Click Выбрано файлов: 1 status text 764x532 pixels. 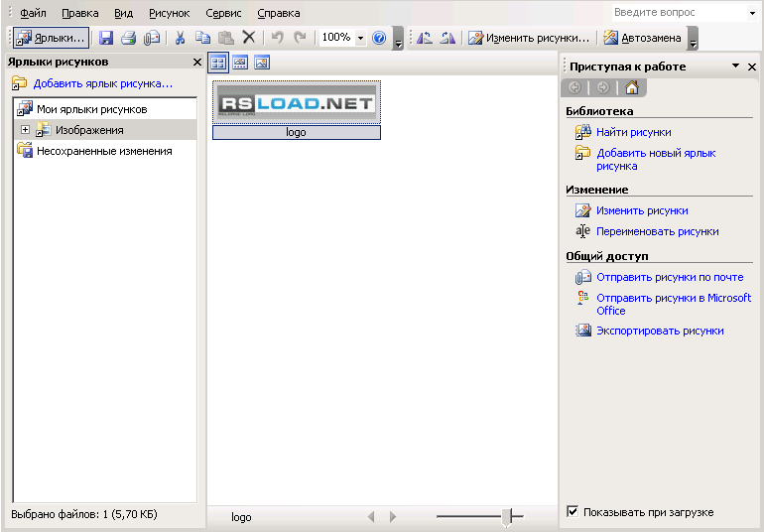pyautogui.click(x=84, y=514)
